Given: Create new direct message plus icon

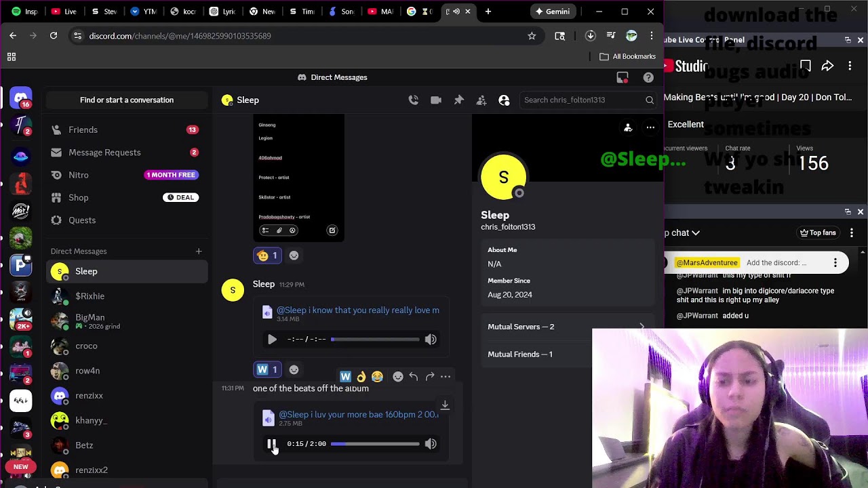Looking at the screenshot, I should click(199, 251).
